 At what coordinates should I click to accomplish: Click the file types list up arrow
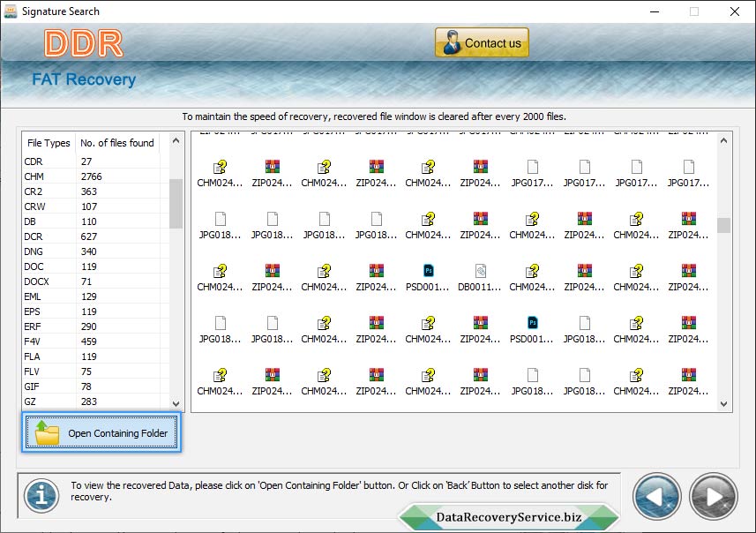[176, 141]
